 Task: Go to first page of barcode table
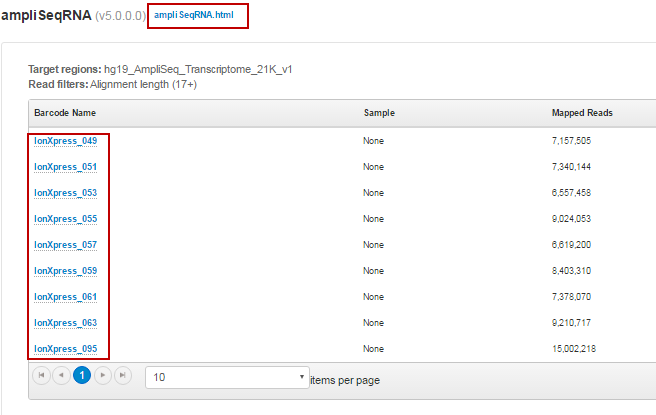pos(41,376)
